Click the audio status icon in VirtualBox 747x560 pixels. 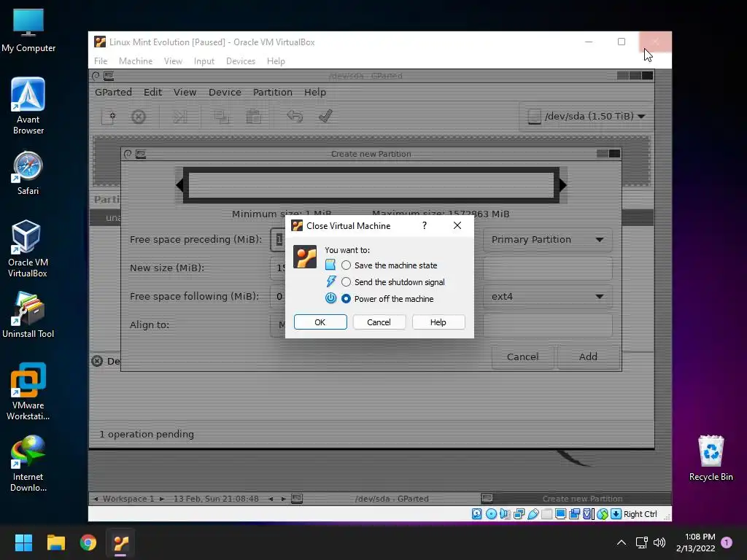click(x=505, y=514)
